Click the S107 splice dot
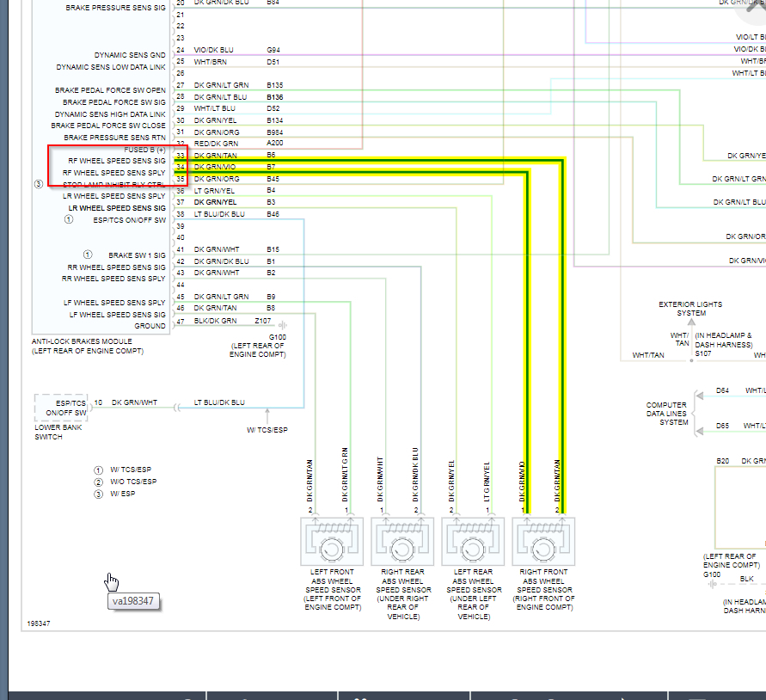This screenshot has height=700, width=766. 691,361
